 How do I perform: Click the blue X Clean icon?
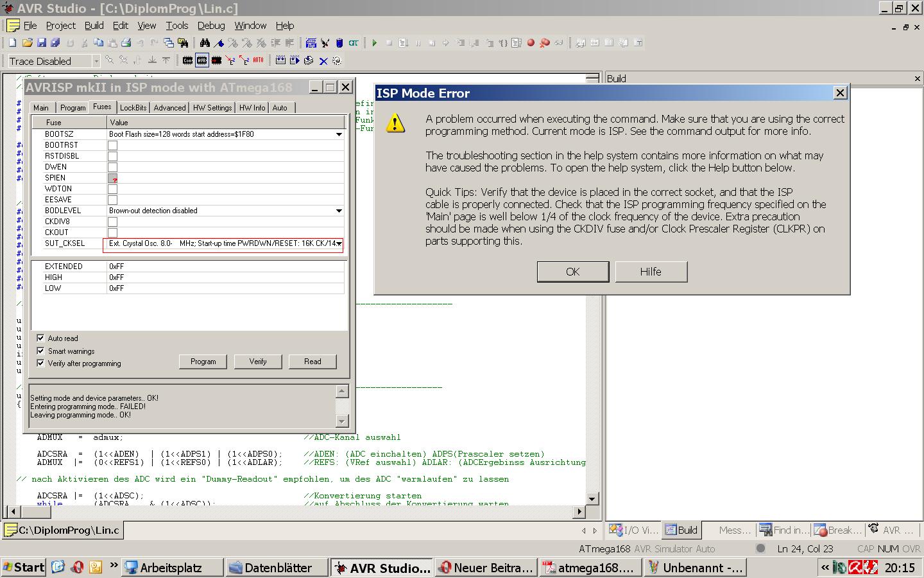[323, 60]
